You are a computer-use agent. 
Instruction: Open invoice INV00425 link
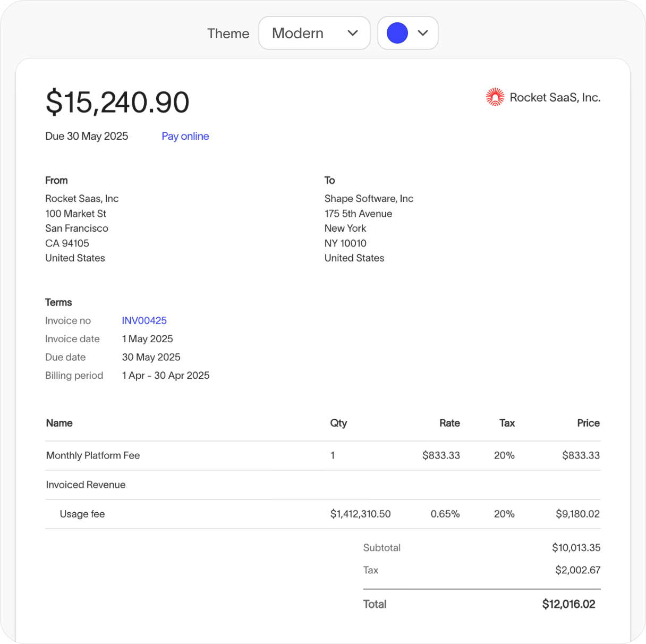click(x=144, y=320)
